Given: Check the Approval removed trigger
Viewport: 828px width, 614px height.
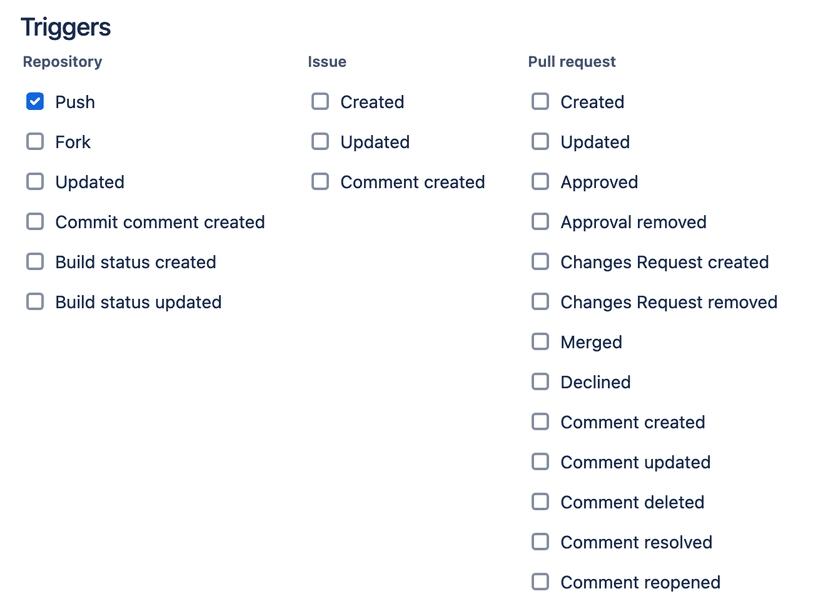Looking at the screenshot, I should tap(540, 221).
